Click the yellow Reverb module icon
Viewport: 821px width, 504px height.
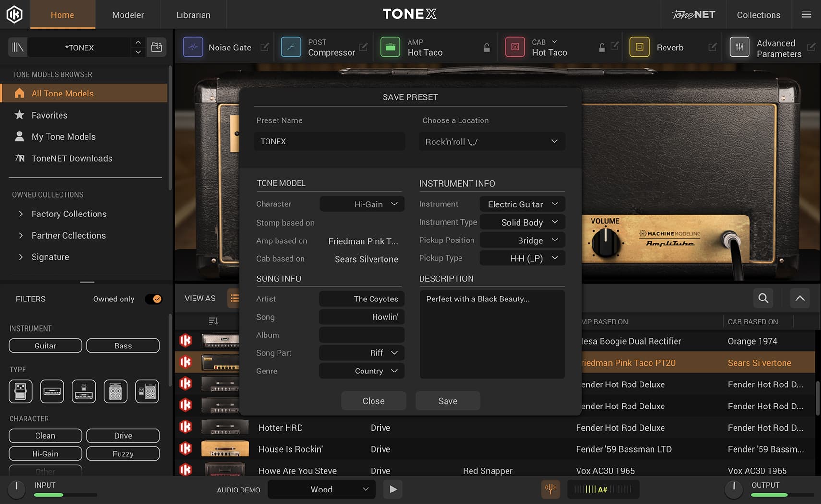pos(640,47)
